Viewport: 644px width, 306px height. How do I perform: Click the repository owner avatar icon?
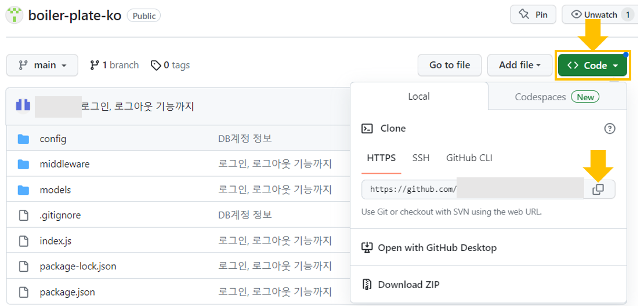tap(15, 15)
